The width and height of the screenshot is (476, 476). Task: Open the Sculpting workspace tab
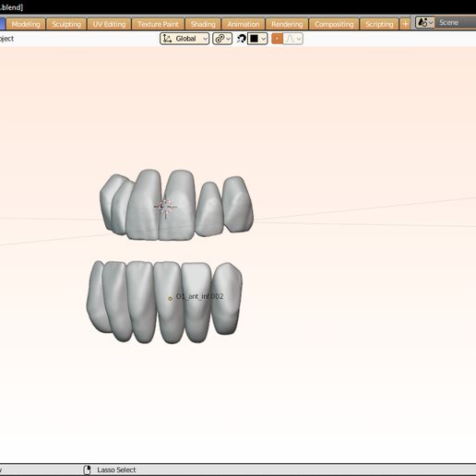[x=66, y=24]
